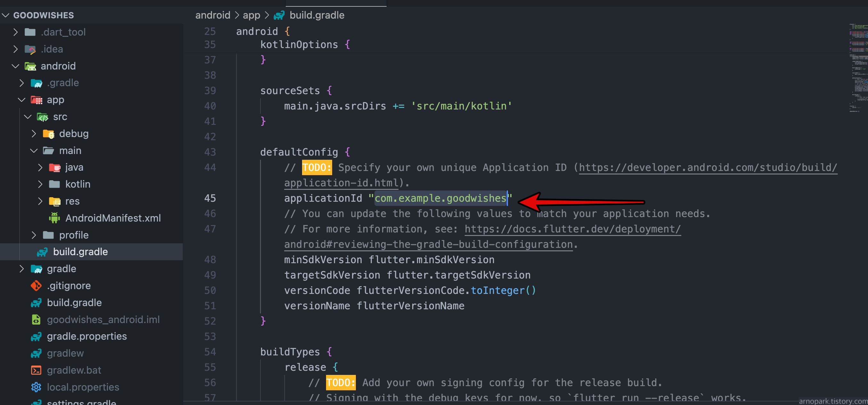Collapse the src folder chevron
This screenshot has height=405, width=868.
(28, 117)
